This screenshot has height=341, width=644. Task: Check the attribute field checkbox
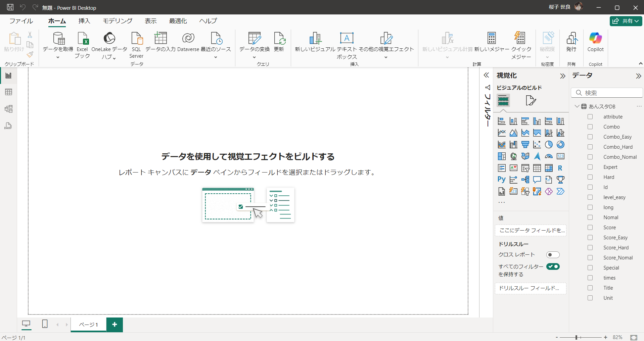(x=590, y=116)
